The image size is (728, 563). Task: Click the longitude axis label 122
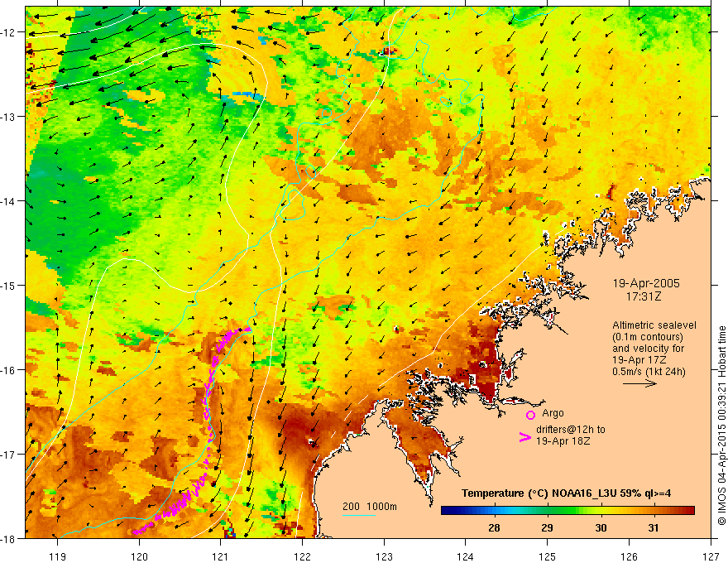click(302, 556)
